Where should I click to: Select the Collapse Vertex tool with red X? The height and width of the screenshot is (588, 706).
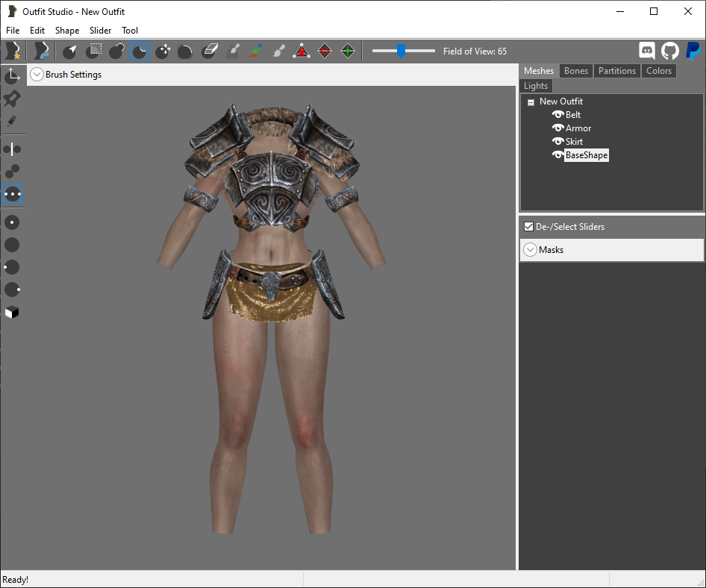pyautogui.click(x=302, y=51)
